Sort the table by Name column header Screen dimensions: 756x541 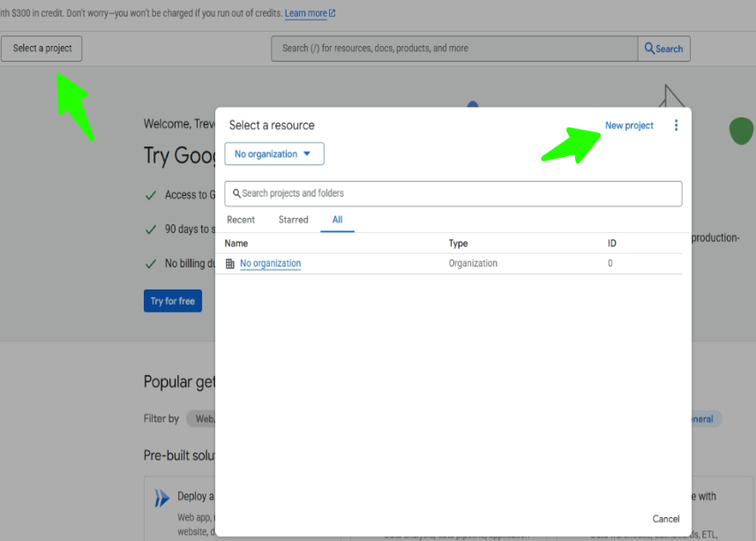pos(236,244)
